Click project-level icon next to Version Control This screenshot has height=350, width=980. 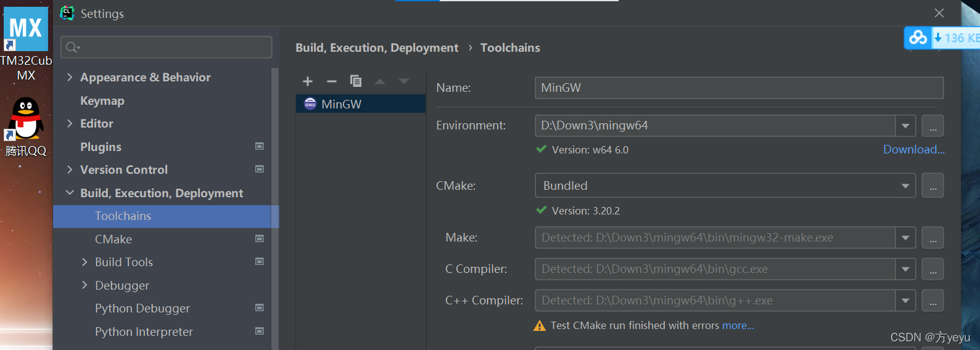click(x=260, y=169)
